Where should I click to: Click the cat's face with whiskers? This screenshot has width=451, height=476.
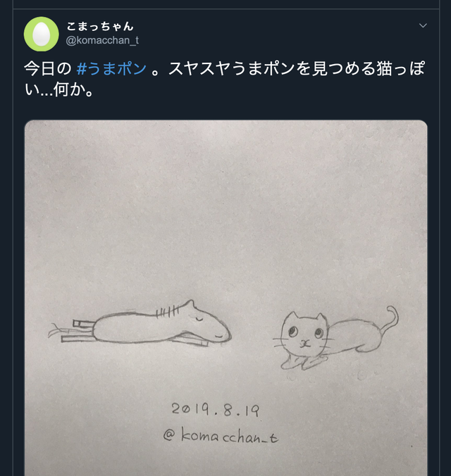[x=304, y=335]
